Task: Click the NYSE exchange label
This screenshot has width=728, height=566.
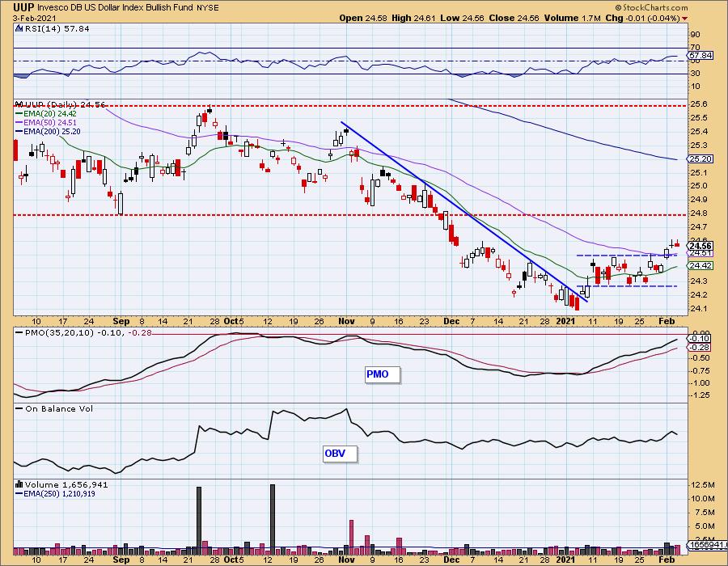Action: click(208, 8)
